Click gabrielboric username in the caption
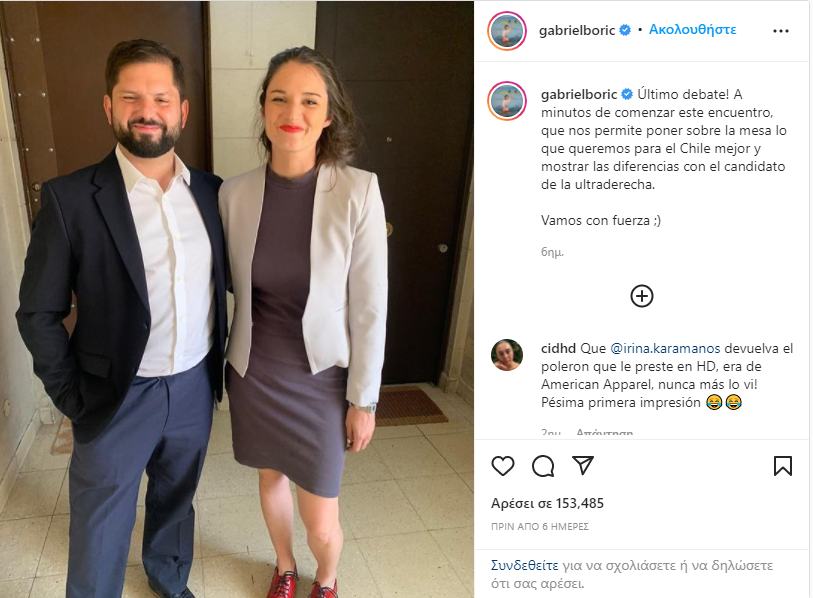 579,94
